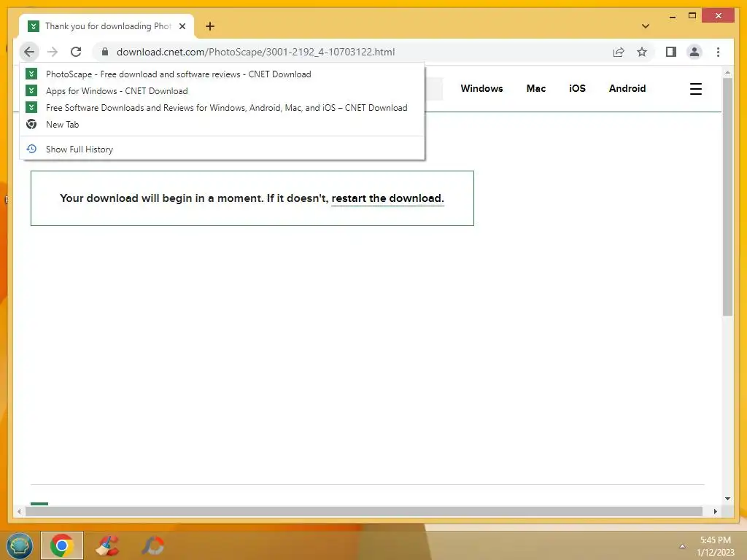747x560 pixels.
Task: Close the Thank you for downloading tab
Action: (x=182, y=26)
